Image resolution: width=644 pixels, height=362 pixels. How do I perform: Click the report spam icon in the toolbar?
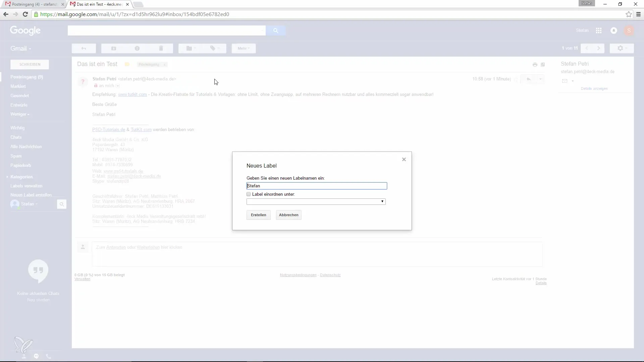pos(137,48)
